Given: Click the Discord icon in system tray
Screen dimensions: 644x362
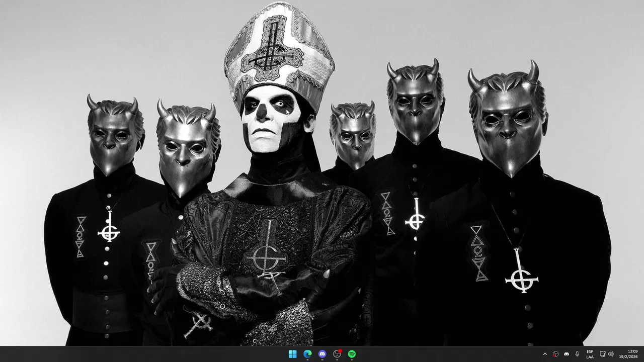Looking at the screenshot, I should [567, 354].
